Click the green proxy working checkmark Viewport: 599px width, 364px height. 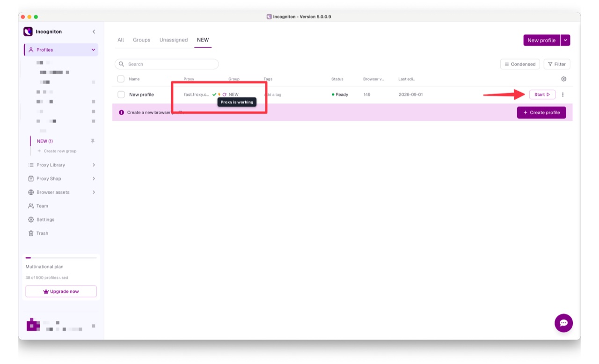(x=214, y=95)
